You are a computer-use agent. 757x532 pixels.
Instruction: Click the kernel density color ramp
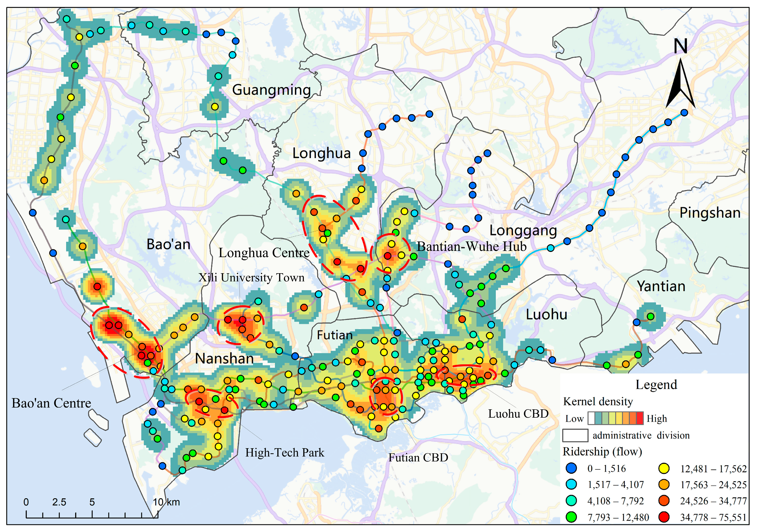click(615, 418)
